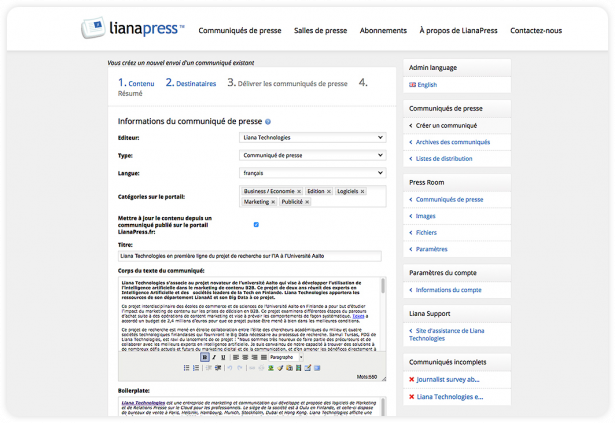Screen dimensions: 615x423
Task: Click inside the Catégories sur le portail field
Action: point(313,196)
